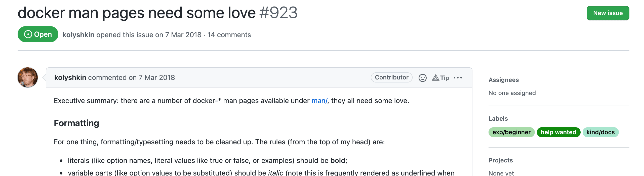Open kolyshkin's avatar picture
This screenshot has height=176, width=644.
(28, 77)
